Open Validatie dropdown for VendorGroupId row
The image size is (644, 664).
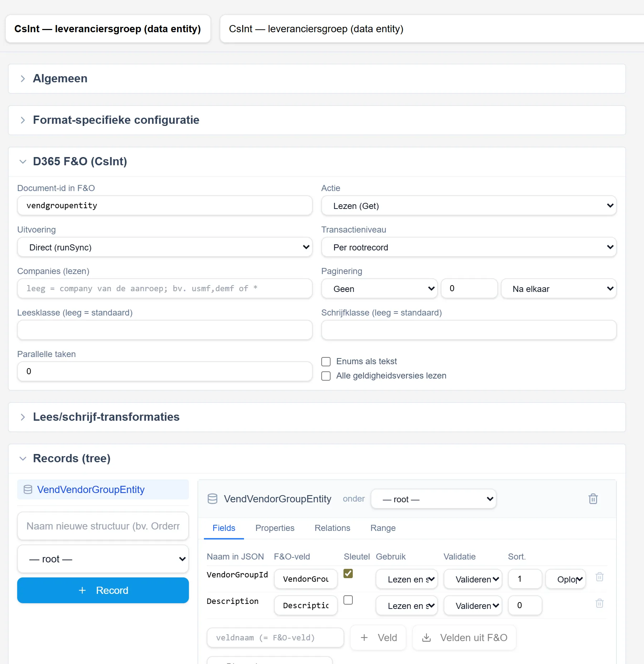coord(473,579)
